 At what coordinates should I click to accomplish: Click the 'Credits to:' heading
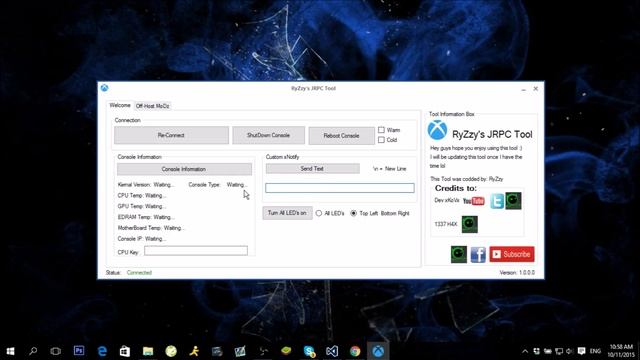click(456, 188)
